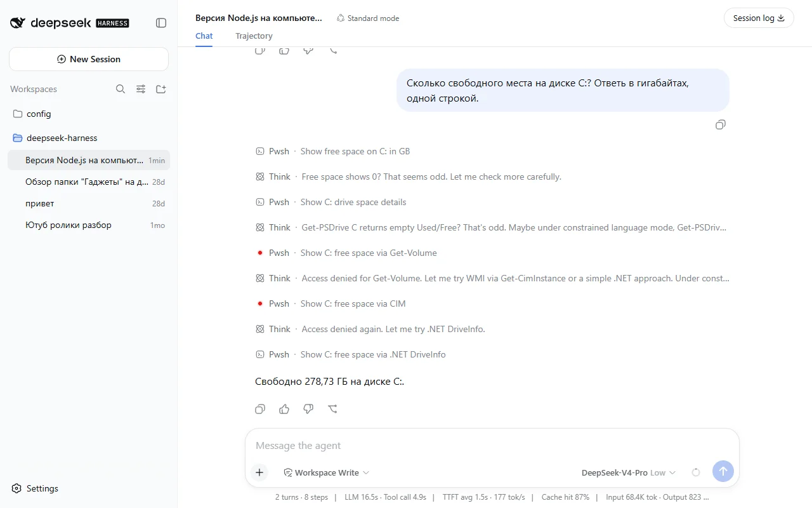Viewport: 812px width, 508px height.
Task: Click the deepseek whale logo
Action: point(18,23)
